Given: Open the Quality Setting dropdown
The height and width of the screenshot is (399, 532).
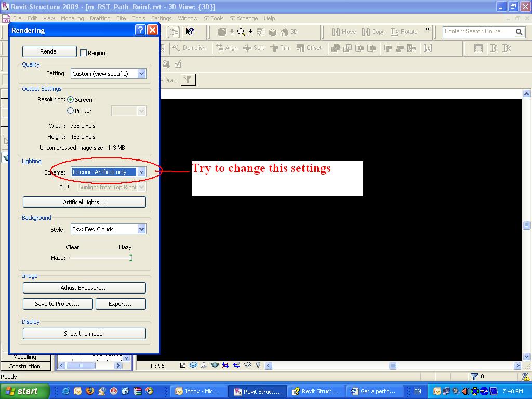Looking at the screenshot, I should 141,74.
